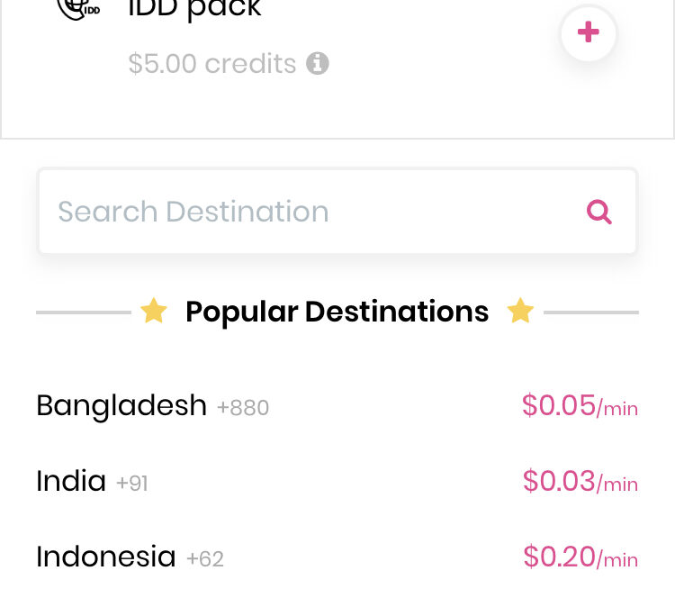Click the star right of Popular Destinations
This screenshot has width=675, height=616.
point(520,311)
